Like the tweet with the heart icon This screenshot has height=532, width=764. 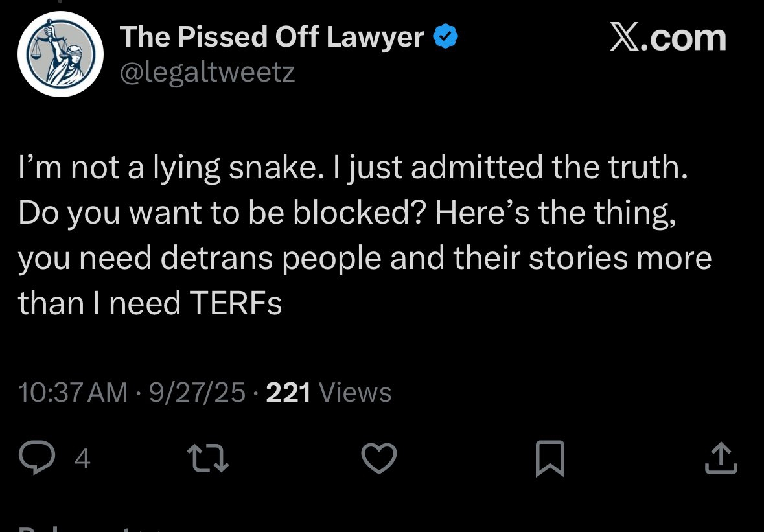click(378, 459)
